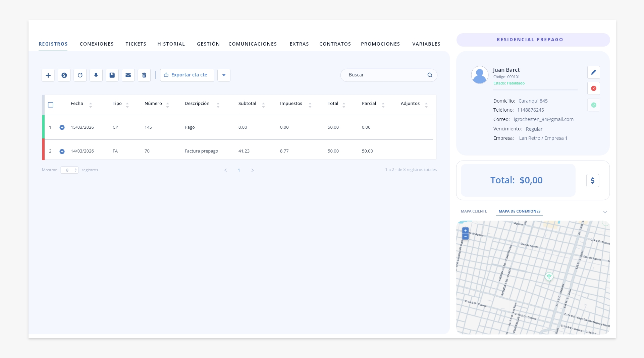Open the COMUNICACIONES tab

click(253, 44)
